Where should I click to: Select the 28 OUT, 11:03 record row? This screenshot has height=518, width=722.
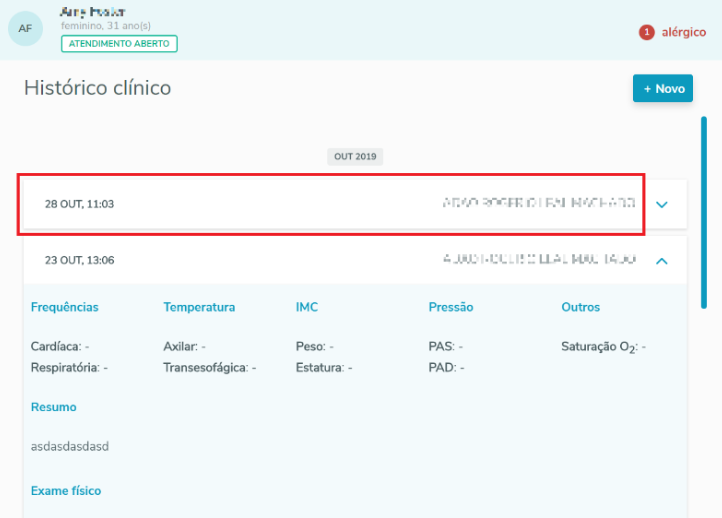[x=355, y=204]
